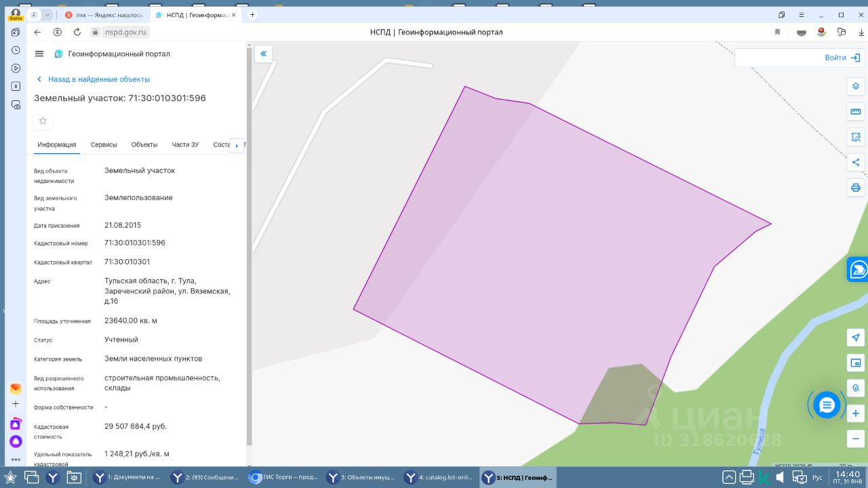This screenshot has width=868, height=488.
Task: Select date value 21.08.2015
Action: (x=123, y=225)
